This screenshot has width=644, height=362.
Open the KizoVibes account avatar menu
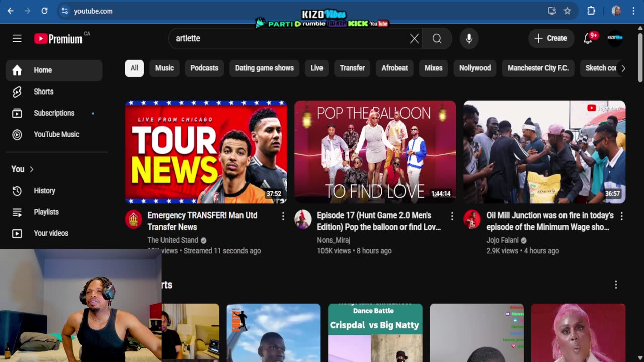pyautogui.click(x=615, y=38)
